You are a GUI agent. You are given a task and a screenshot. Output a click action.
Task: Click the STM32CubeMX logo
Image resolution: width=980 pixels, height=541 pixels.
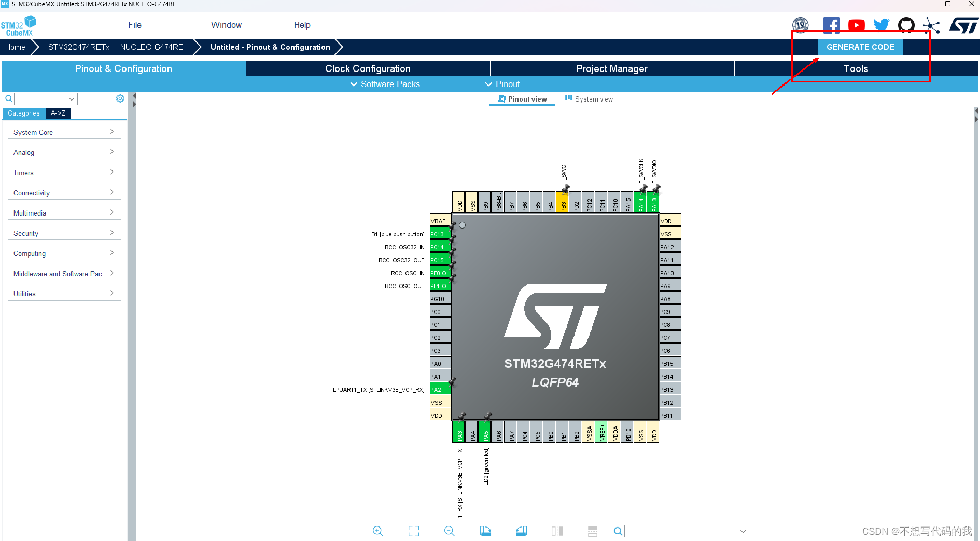(19, 26)
